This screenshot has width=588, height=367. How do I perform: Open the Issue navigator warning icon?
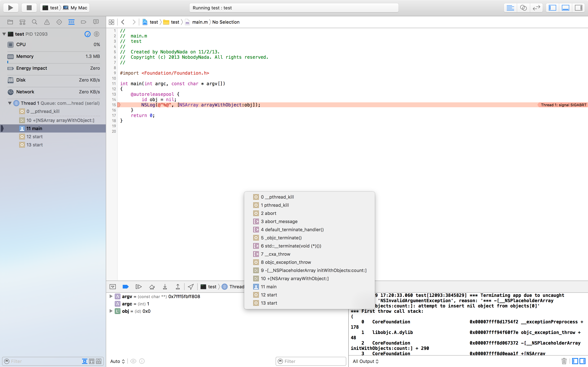tap(47, 22)
